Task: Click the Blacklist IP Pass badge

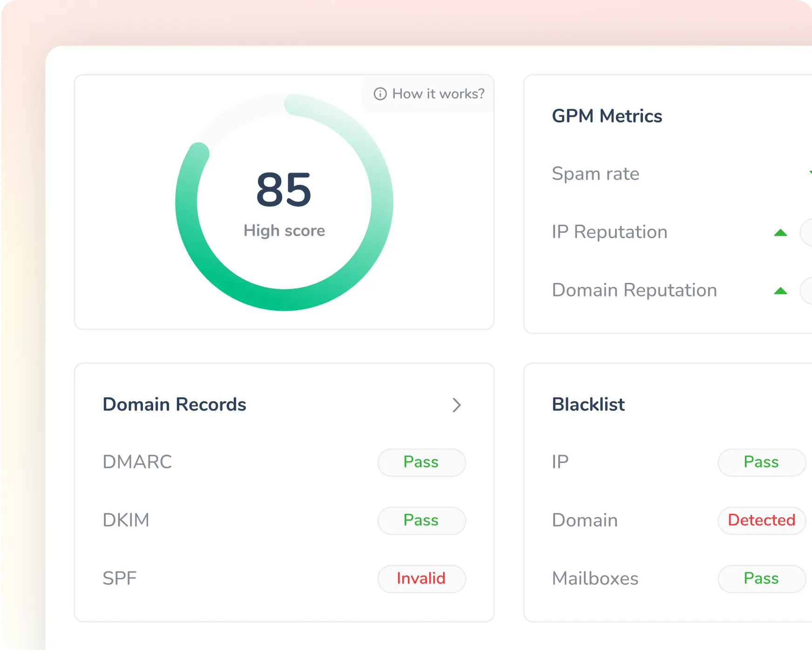Action: tap(761, 462)
